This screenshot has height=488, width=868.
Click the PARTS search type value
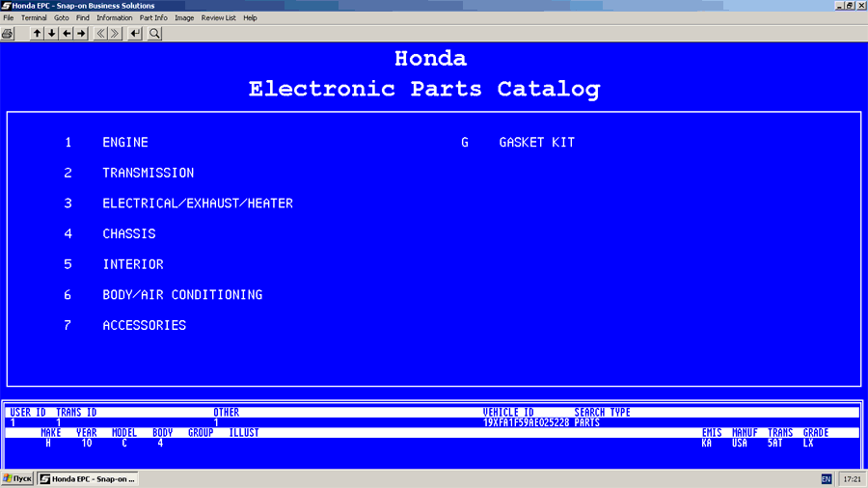[x=586, y=422]
